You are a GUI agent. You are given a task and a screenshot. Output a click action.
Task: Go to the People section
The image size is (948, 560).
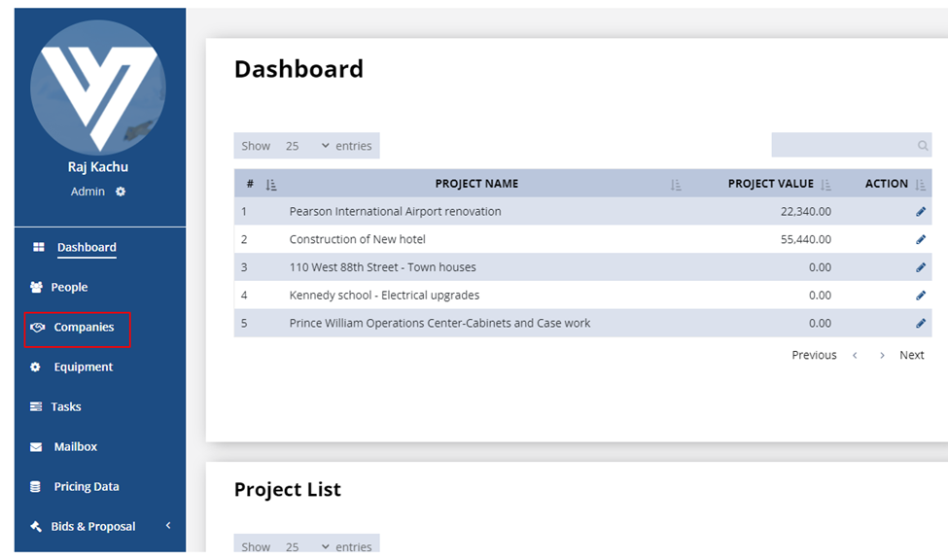(x=69, y=288)
